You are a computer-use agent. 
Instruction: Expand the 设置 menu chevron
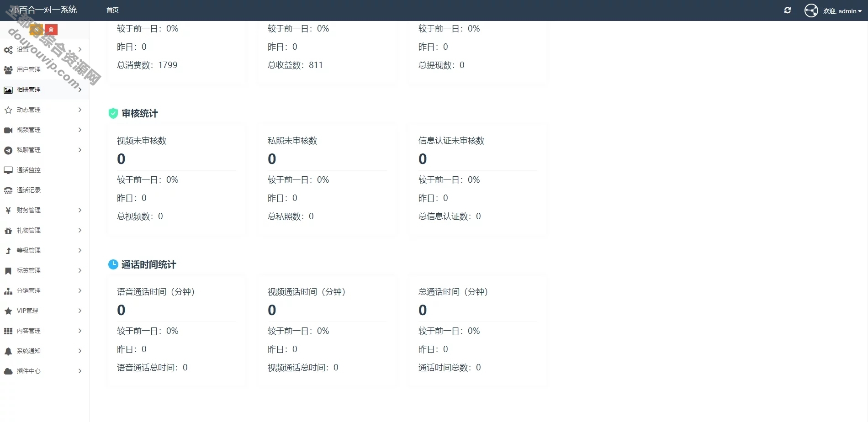click(80, 49)
